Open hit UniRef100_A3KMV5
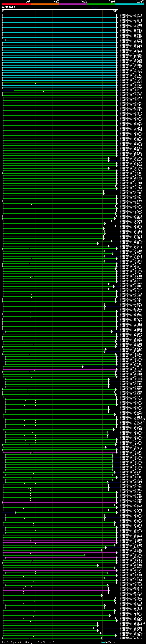Screen dimensions: 146x644 pyautogui.click(x=131, y=180)
